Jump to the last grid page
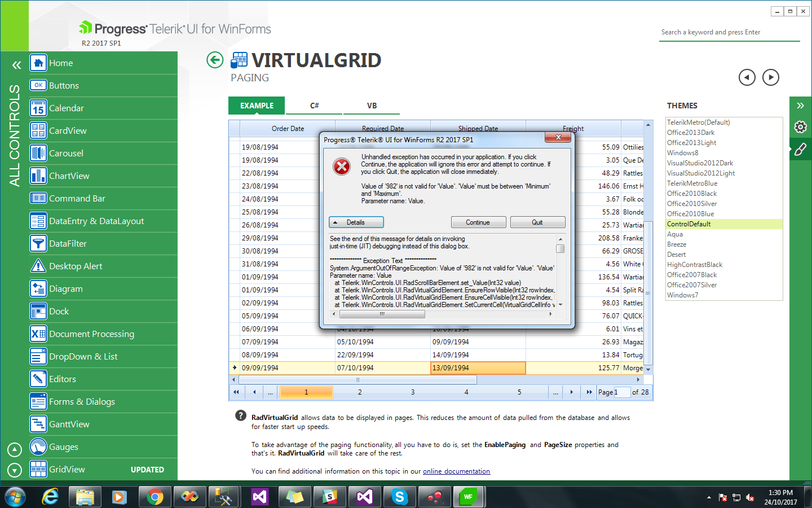Image resolution: width=812 pixels, height=508 pixels. click(589, 392)
